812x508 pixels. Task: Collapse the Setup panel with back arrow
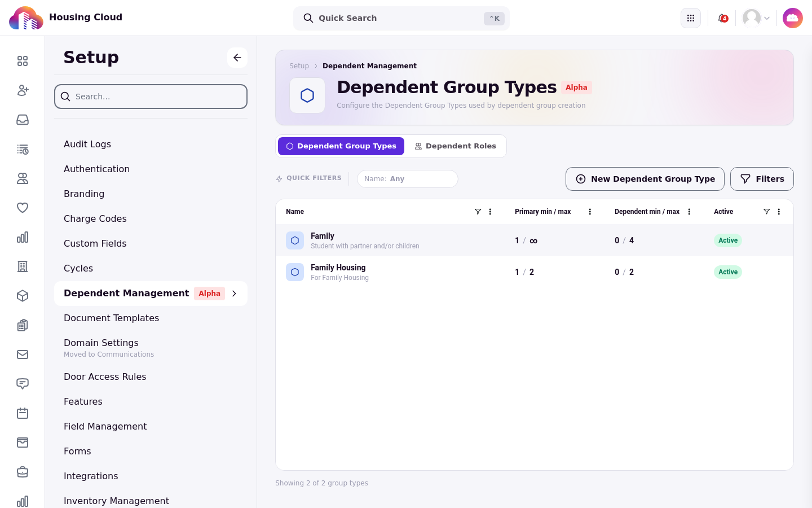[x=237, y=58]
